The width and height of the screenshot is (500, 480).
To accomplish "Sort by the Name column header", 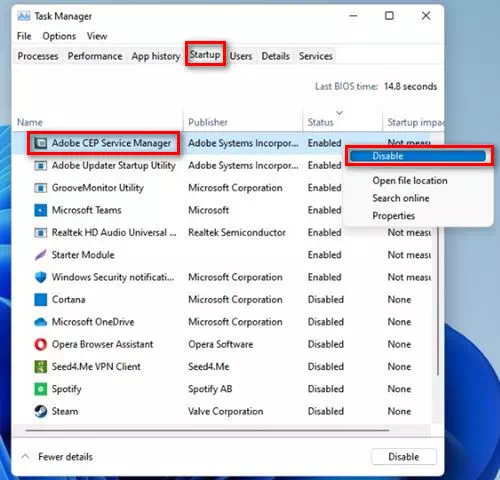I will [30, 122].
